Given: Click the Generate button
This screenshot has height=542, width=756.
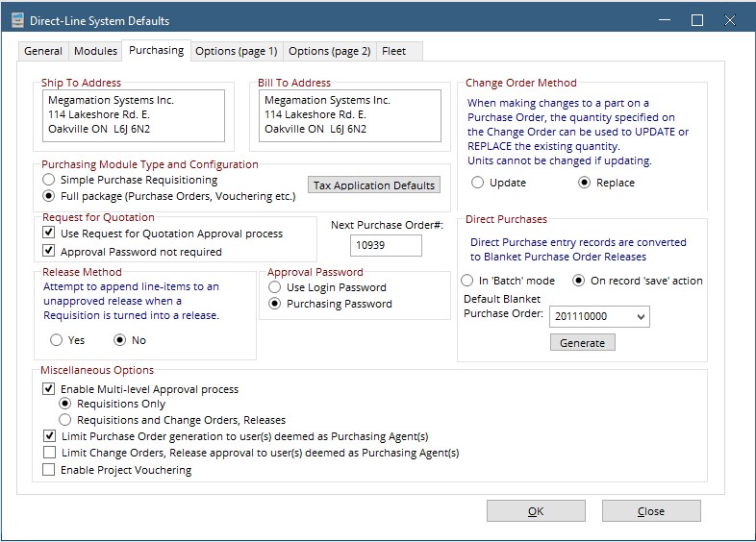Looking at the screenshot, I should (x=582, y=342).
